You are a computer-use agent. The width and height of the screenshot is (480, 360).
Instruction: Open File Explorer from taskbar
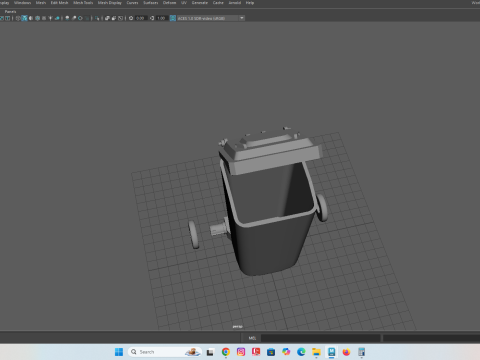click(316, 352)
